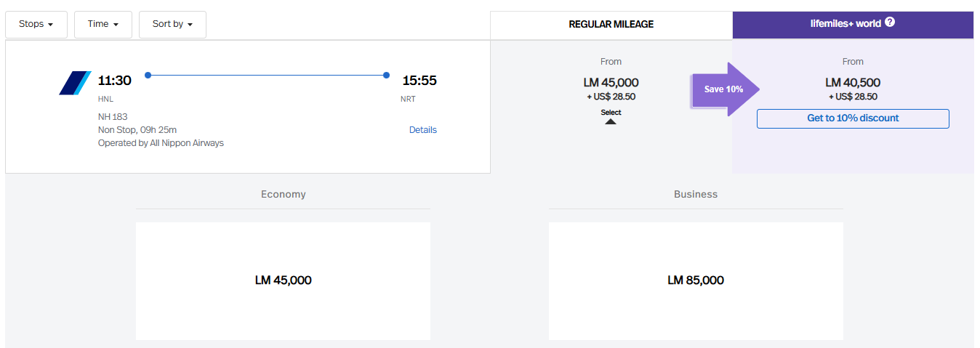The image size is (980, 348).
Task: Choose the Business LM 85,000 fare card
Action: point(695,280)
